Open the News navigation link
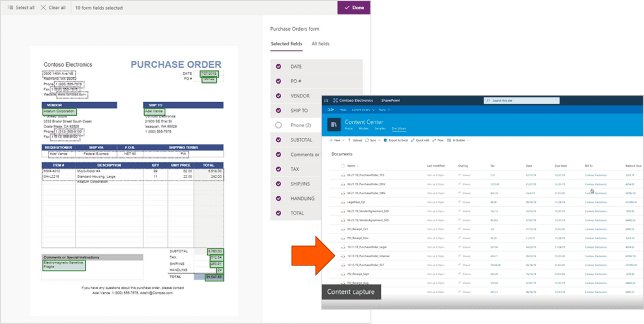The height and width of the screenshot is (324, 644). 343,109
